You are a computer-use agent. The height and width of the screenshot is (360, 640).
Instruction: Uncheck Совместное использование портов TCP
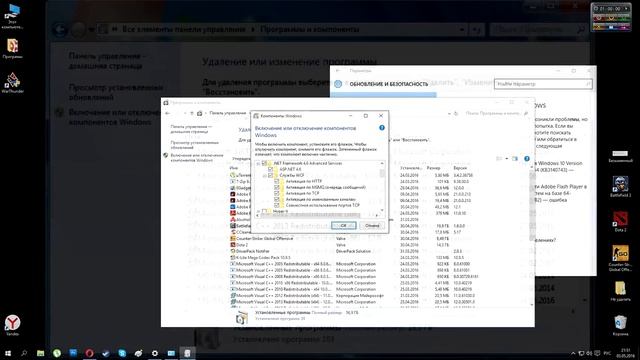coord(276,205)
